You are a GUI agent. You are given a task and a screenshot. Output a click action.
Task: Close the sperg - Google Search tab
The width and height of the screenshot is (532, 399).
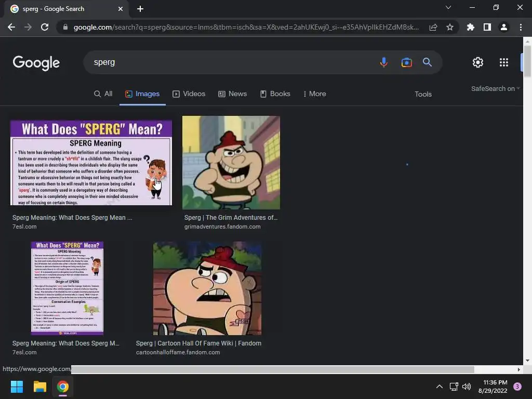point(121,9)
